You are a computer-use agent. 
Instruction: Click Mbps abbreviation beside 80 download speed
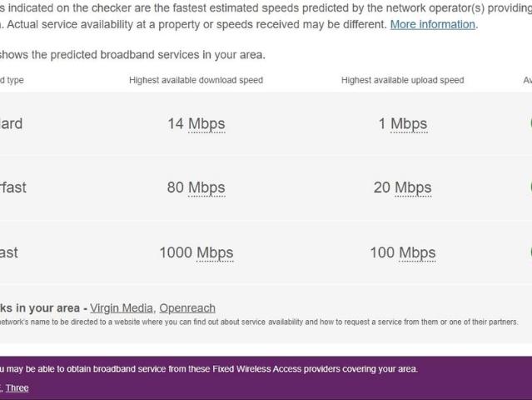pyautogui.click(x=206, y=187)
